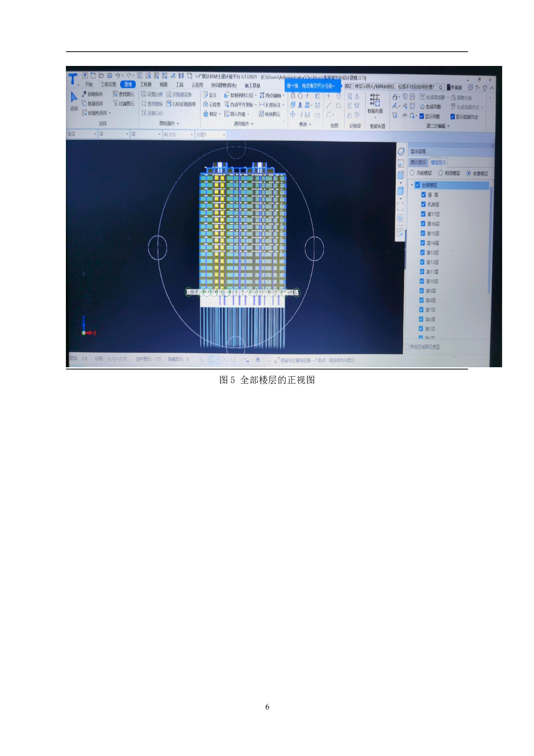Open the 首层 floor dropdown

tap(82, 134)
